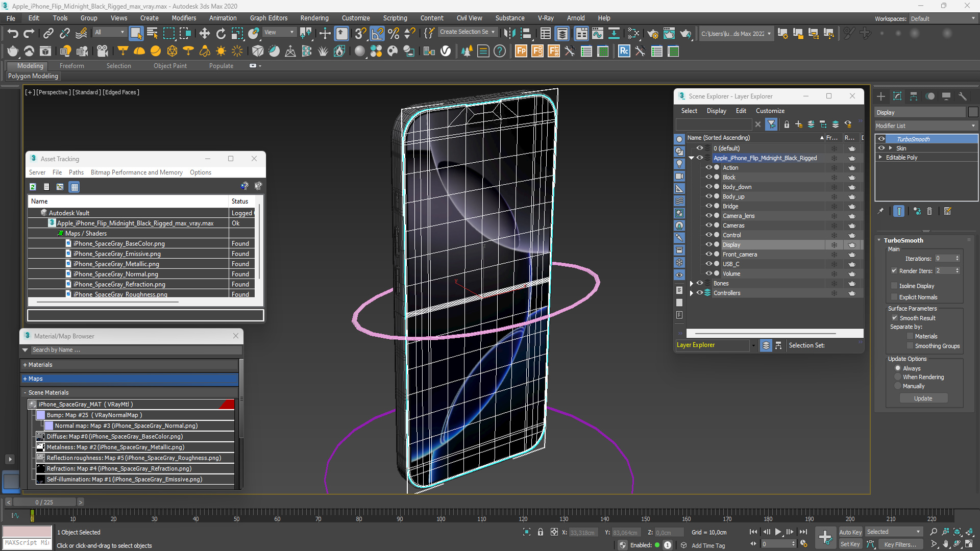Click the Undo arrow icon

[13, 34]
